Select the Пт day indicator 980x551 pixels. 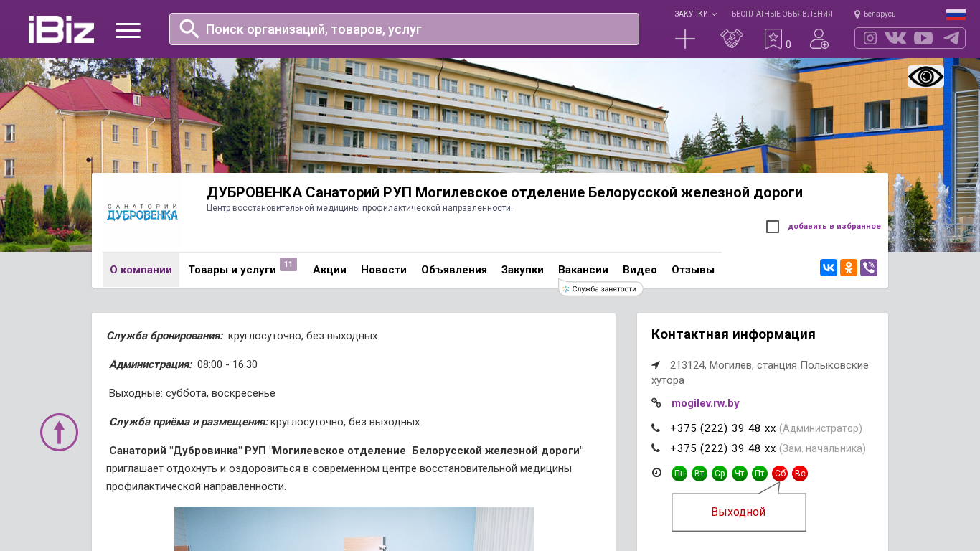click(760, 474)
